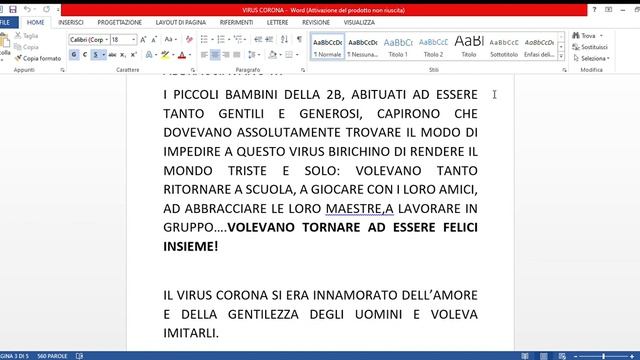Toggle italic with the C button

tap(84, 55)
